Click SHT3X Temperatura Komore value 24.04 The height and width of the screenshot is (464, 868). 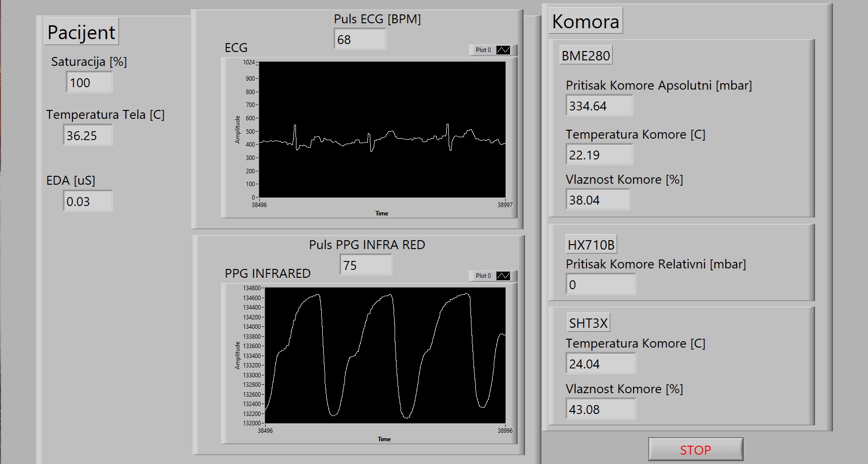(x=600, y=364)
